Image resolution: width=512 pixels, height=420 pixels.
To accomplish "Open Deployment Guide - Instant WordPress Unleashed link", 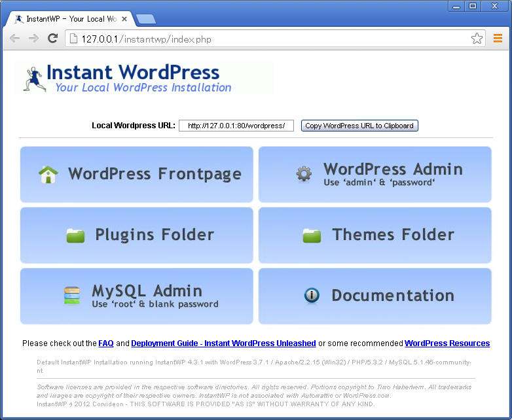I will click(223, 343).
